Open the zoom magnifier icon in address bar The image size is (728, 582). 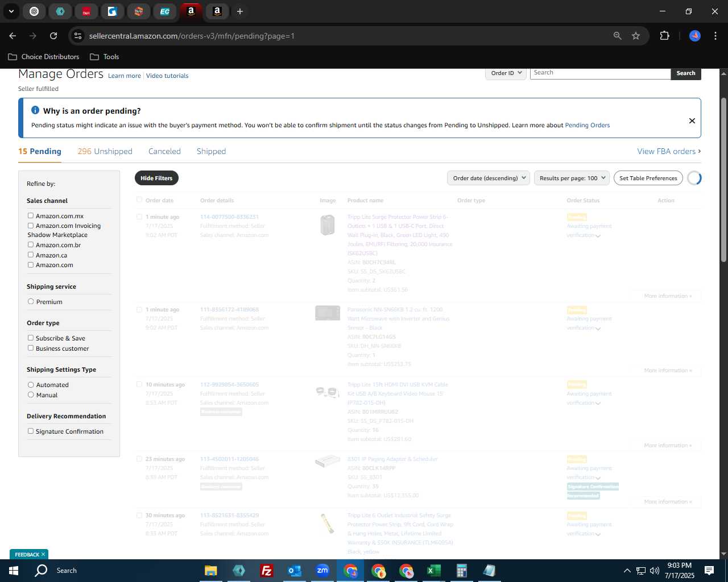[618, 36]
